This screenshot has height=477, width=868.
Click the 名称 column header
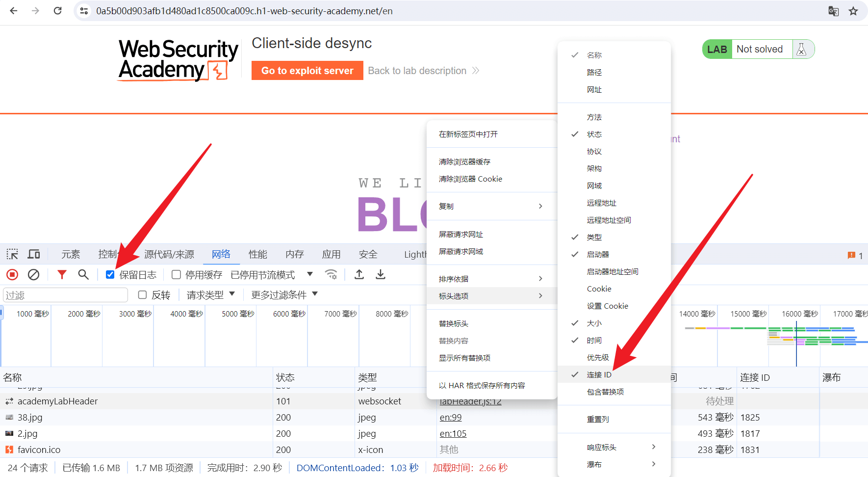(x=136, y=377)
